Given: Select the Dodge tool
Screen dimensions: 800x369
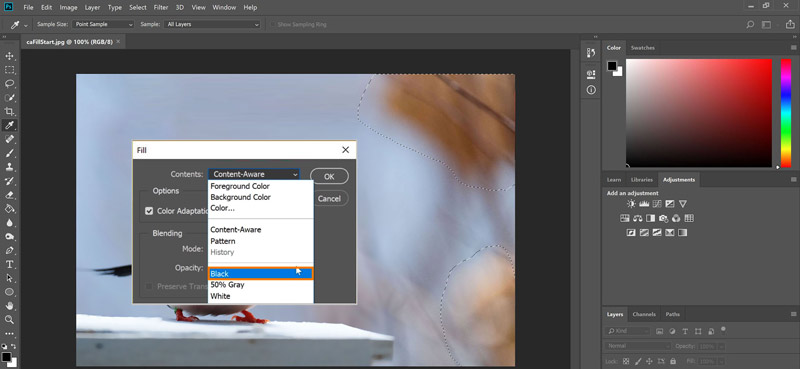Looking at the screenshot, I should point(9,237).
